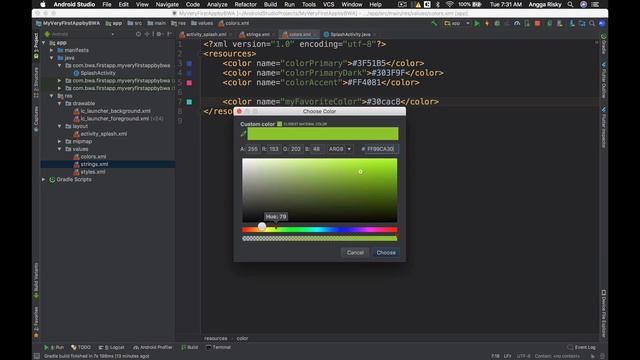This screenshot has width=640, height=360.
Task: Collapse the values folder
Action: (60, 149)
